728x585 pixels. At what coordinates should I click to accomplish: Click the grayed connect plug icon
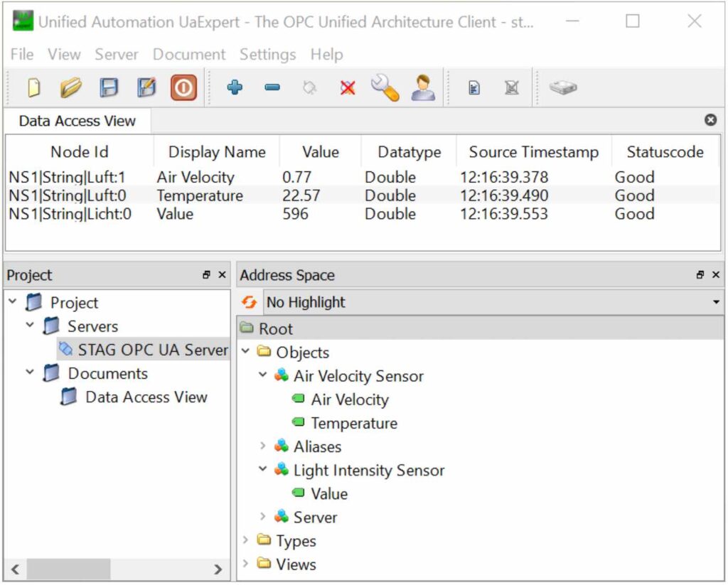click(310, 87)
